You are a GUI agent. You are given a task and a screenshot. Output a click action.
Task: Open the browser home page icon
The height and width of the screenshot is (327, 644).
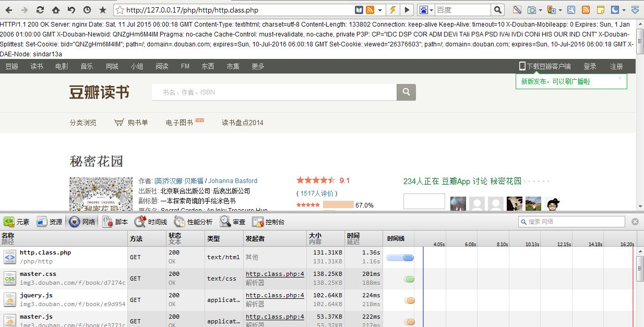pos(56,10)
